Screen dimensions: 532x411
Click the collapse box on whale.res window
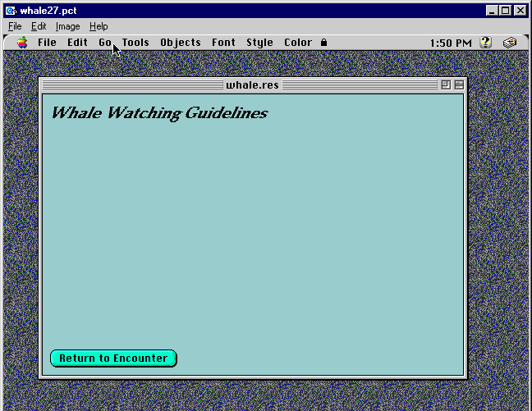pyautogui.click(x=459, y=84)
